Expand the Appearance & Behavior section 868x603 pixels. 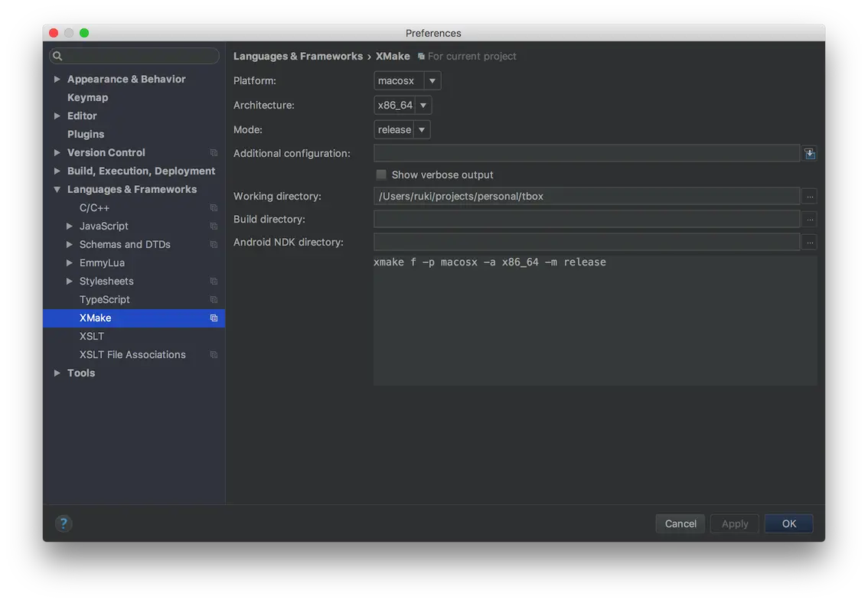tap(57, 79)
